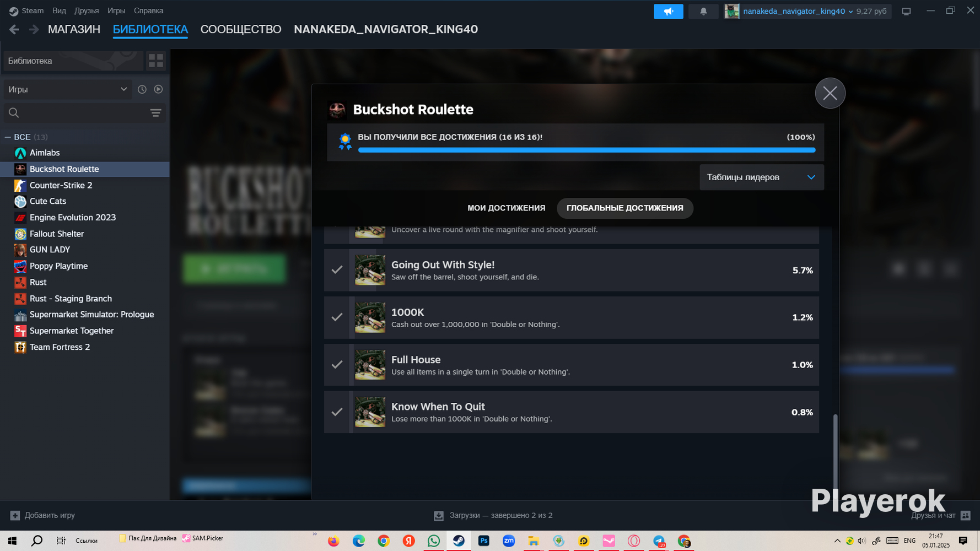Expand the taskbar toolbar overflow chevron
This screenshot has height=551, width=980.
315,534
